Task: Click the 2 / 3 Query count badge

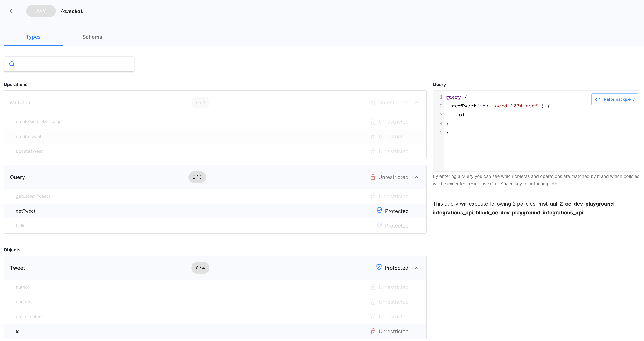Action: tap(197, 177)
